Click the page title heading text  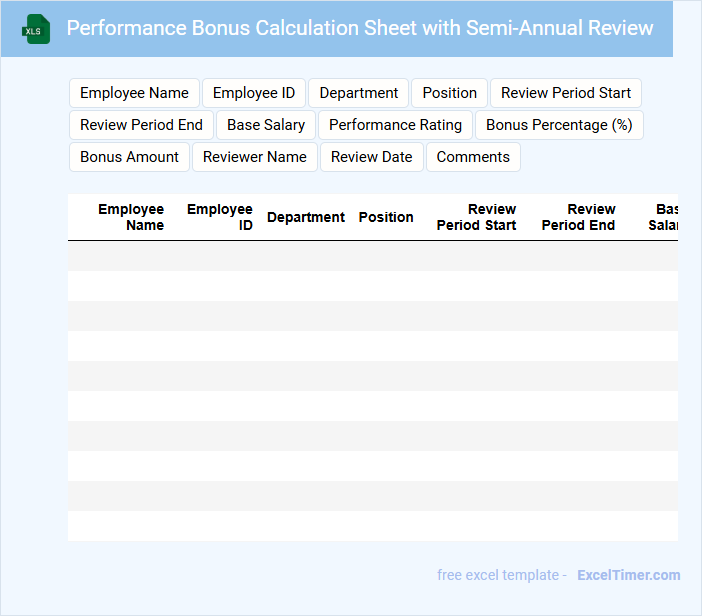click(x=360, y=28)
